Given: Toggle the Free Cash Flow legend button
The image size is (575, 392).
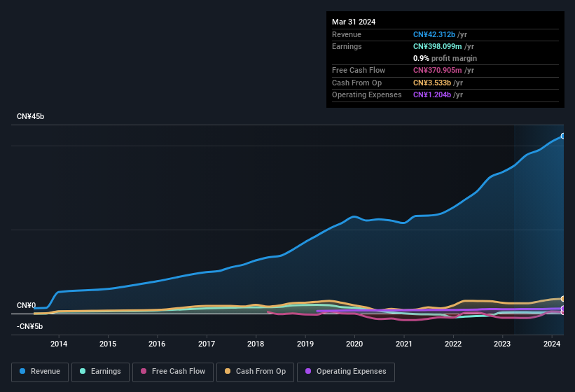Looking at the screenshot, I should coord(173,372).
